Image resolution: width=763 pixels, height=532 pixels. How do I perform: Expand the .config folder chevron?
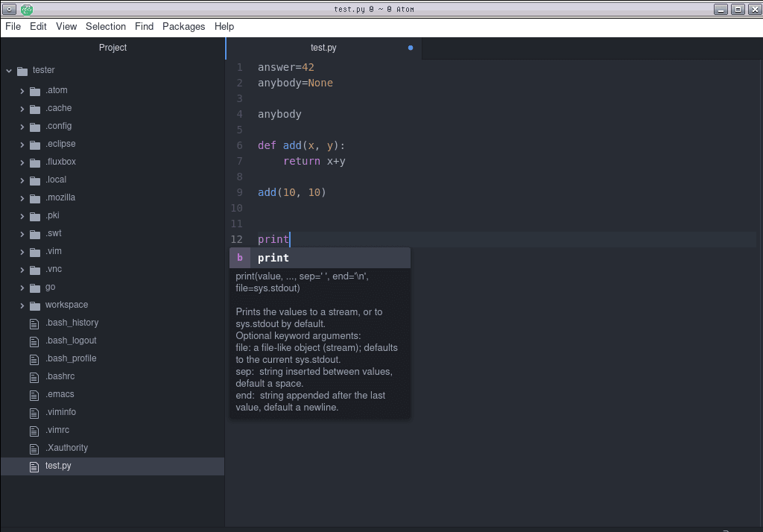pyautogui.click(x=22, y=127)
